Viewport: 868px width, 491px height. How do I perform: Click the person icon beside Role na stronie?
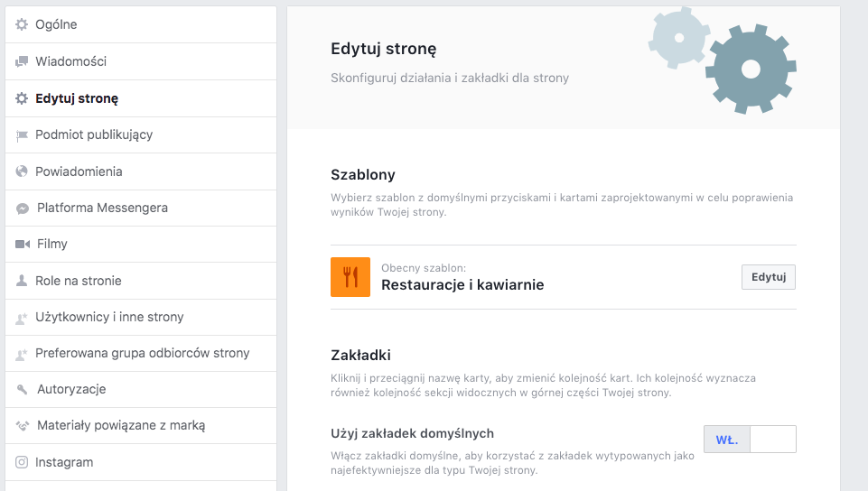[x=22, y=281]
